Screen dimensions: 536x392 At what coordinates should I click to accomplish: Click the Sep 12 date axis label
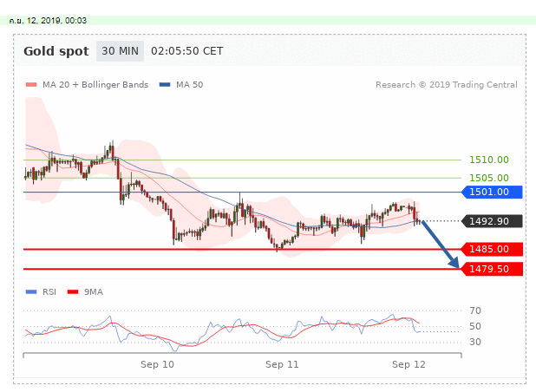tap(409, 364)
